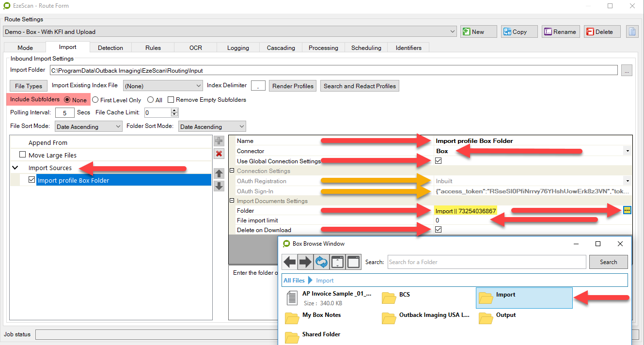The image size is (644, 345).
Task: Open the Import Existing Index File dropdown
Action: point(163,86)
